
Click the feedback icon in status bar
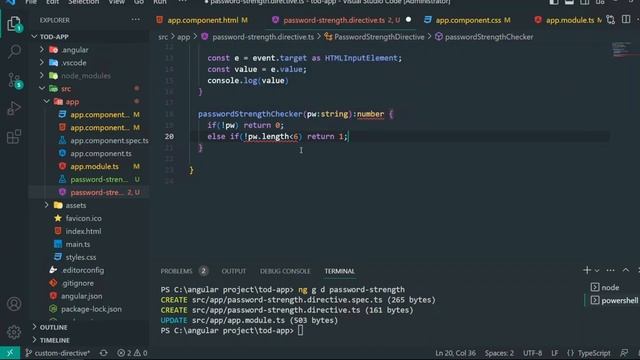click(624, 353)
